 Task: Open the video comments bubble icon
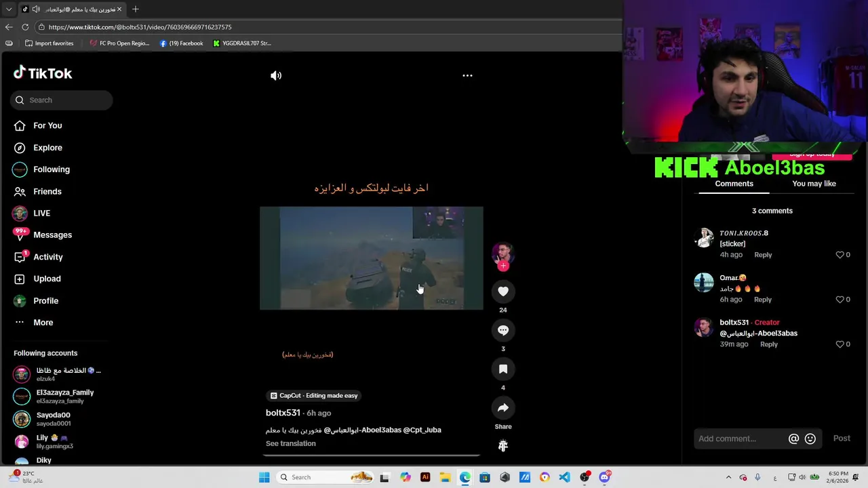503,330
